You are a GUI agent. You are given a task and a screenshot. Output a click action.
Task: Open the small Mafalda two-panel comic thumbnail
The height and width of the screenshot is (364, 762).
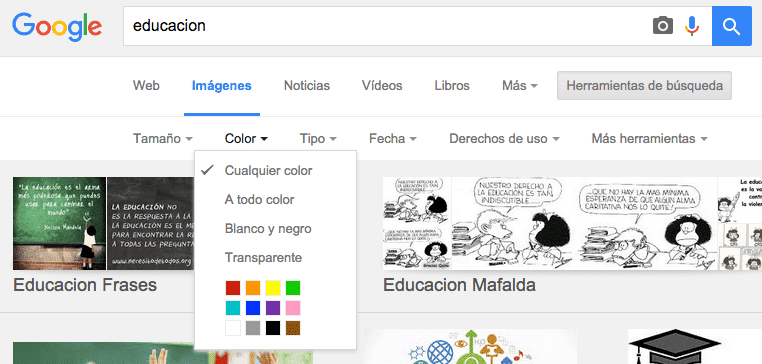click(x=417, y=223)
